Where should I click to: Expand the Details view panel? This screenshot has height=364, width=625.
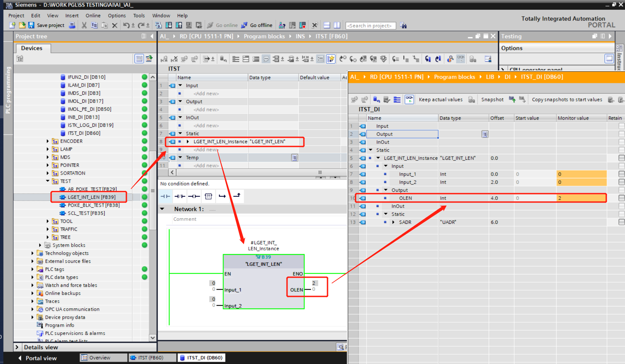(x=17, y=347)
